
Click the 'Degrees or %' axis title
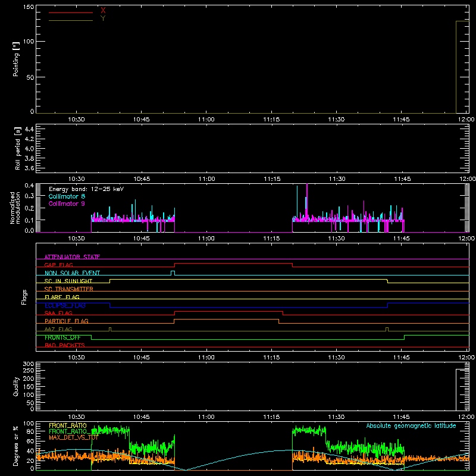[x=16, y=446]
